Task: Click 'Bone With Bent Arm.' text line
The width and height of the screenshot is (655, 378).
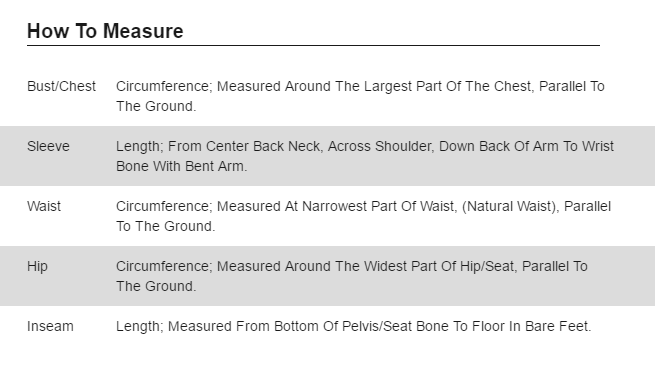Action: click(182, 166)
